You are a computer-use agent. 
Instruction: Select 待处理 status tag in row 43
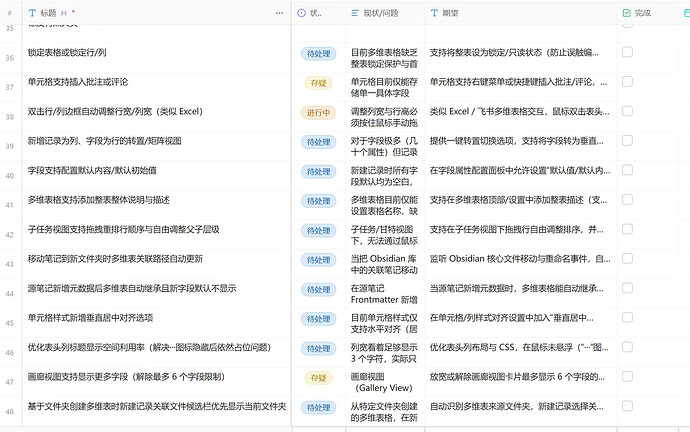[319, 260]
